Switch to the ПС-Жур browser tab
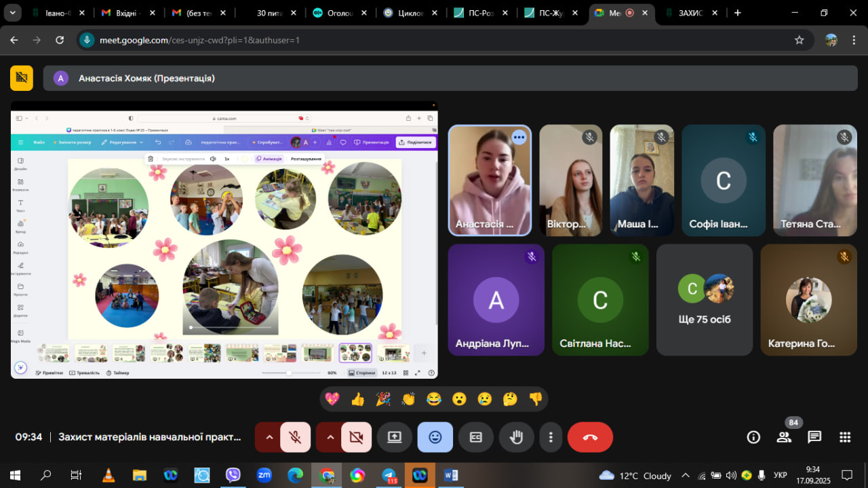This screenshot has height=488, width=868. 550,13
